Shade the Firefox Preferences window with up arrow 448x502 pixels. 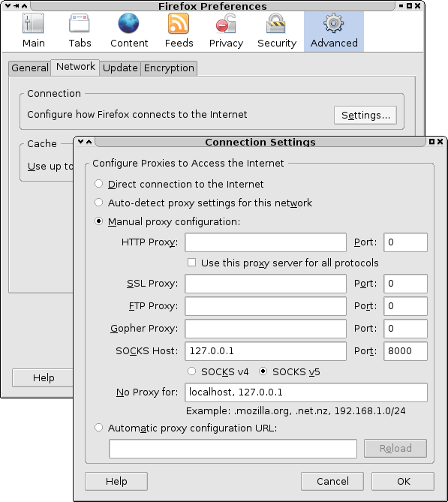coord(24,6)
